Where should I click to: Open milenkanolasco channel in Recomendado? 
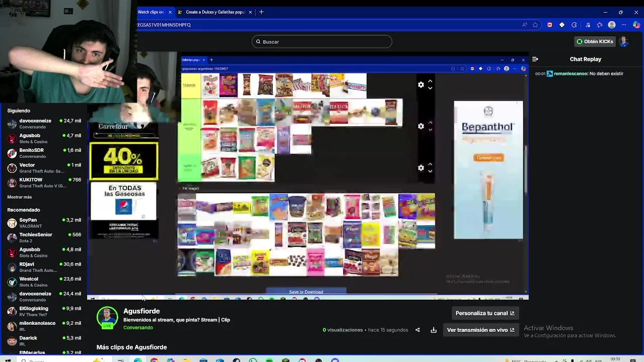pos(44,326)
